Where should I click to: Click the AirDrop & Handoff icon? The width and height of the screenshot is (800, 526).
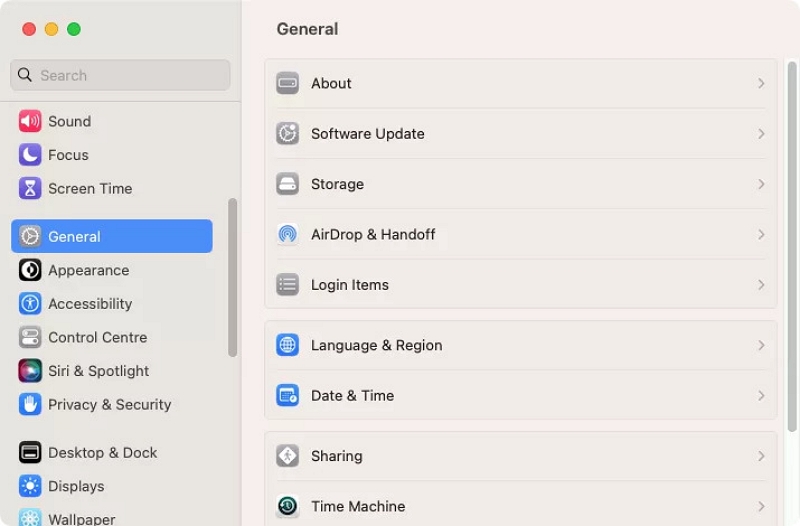tap(288, 234)
